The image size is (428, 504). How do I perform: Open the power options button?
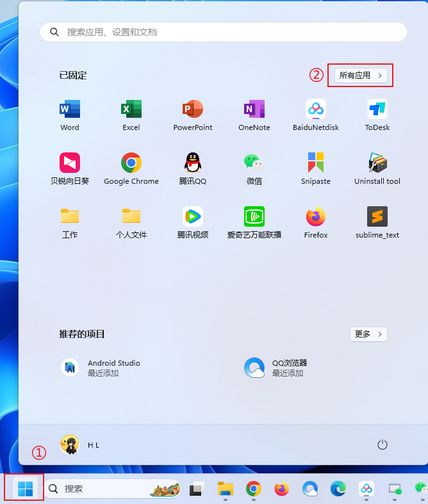tap(382, 444)
